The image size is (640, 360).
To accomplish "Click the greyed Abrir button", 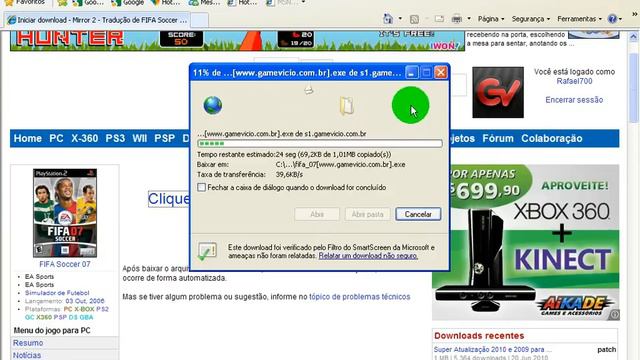I will 317,214.
